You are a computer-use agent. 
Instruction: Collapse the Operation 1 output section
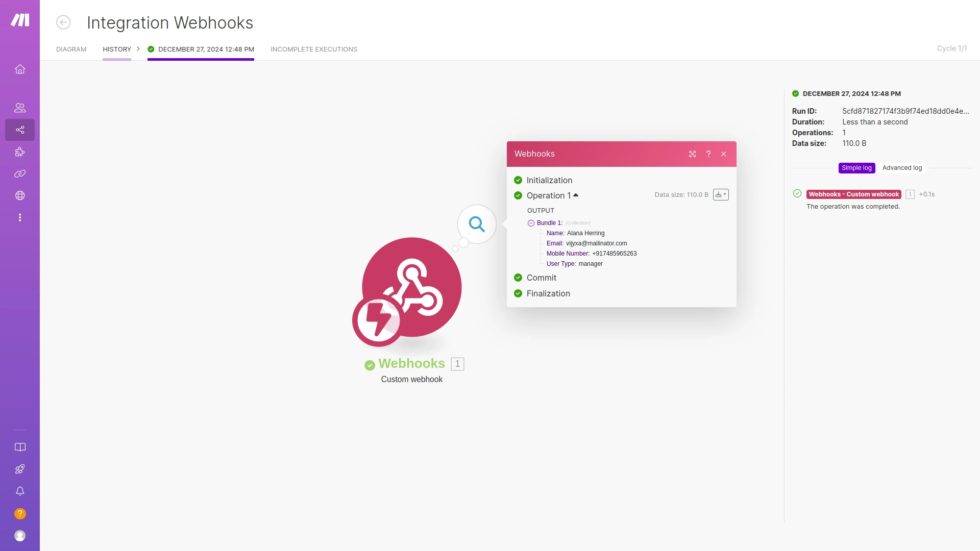tap(575, 195)
